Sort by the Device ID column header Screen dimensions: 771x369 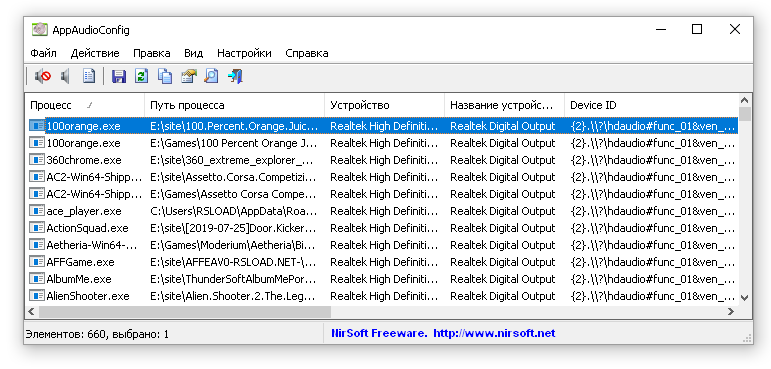click(651, 105)
